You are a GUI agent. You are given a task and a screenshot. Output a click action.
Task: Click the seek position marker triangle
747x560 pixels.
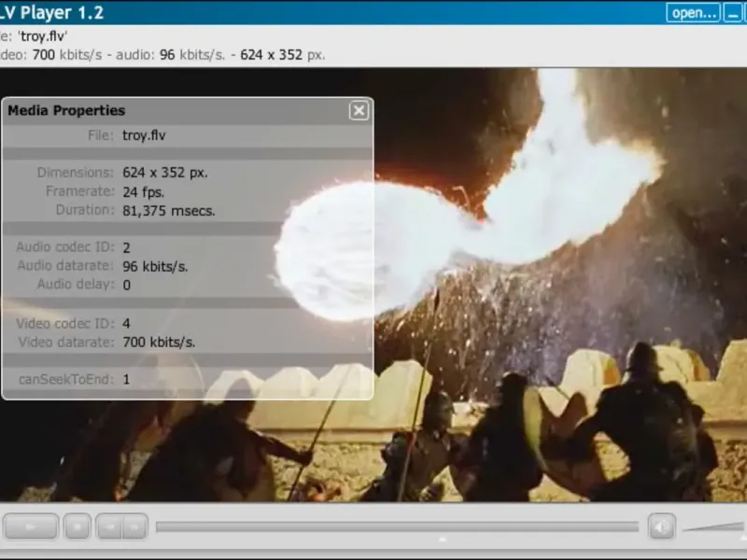443,539
